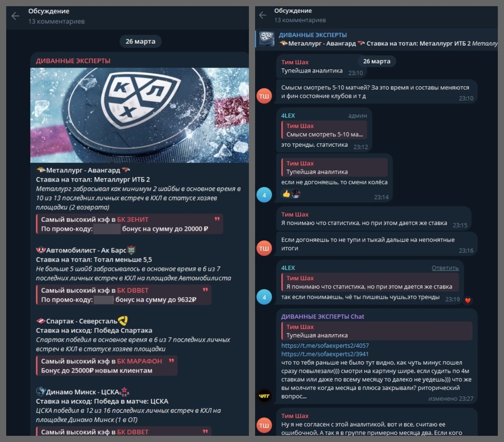This screenshot has height=442, width=504.
Task: Click 4LEX blue avatar beside 23:14 message
Action: [264, 195]
